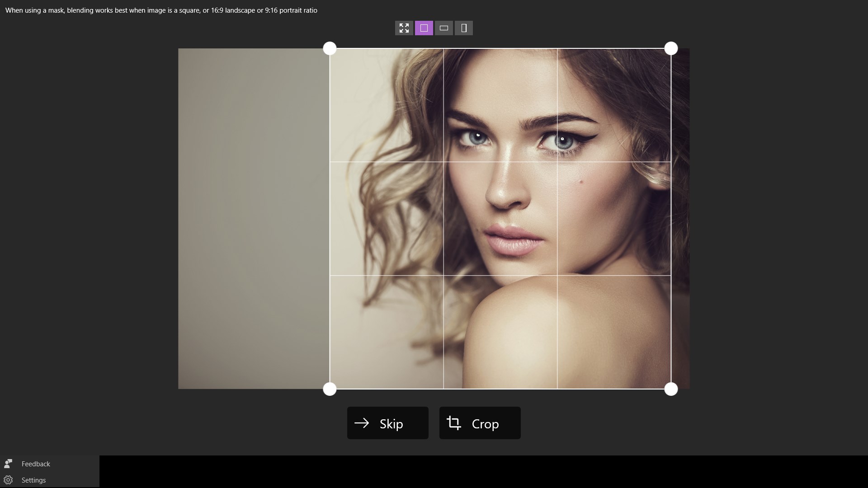
Task: Click the top-right crop corner handle
Action: (671, 48)
